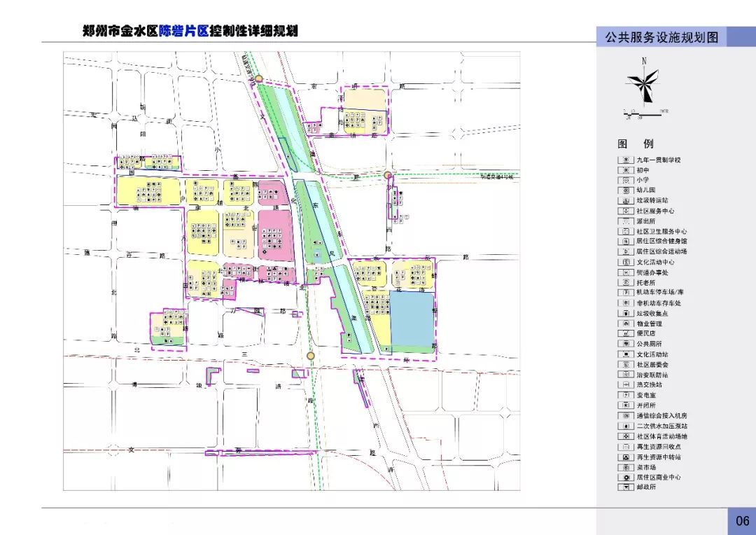Select the 公共厕所 legend symbol
The image size is (756, 535).
point(626,344)
